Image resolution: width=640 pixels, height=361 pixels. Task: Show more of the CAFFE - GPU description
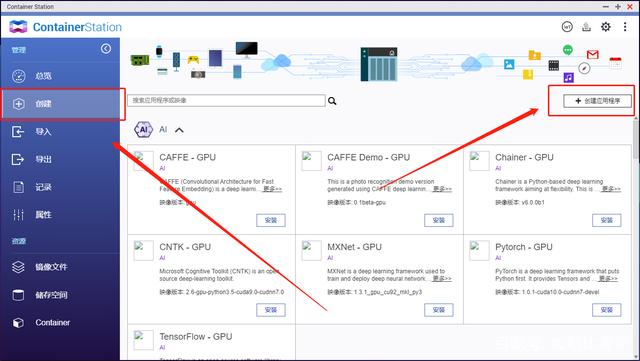coord(272,189)
